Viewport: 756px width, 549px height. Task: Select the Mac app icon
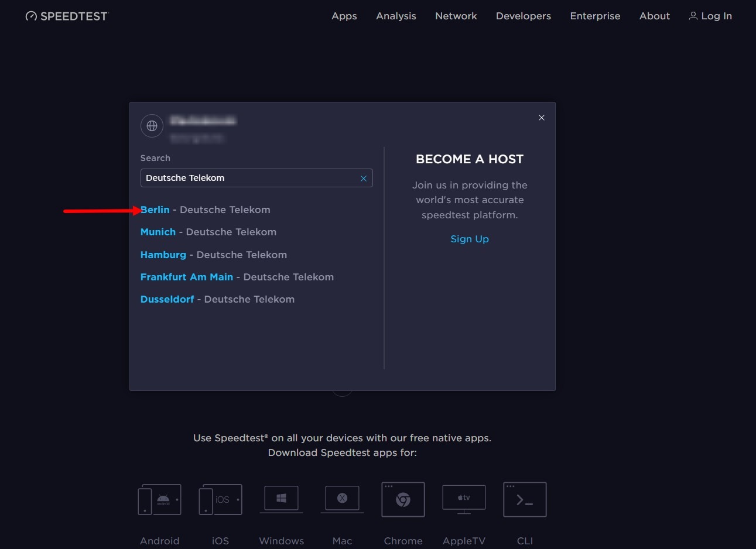(342, 499)
